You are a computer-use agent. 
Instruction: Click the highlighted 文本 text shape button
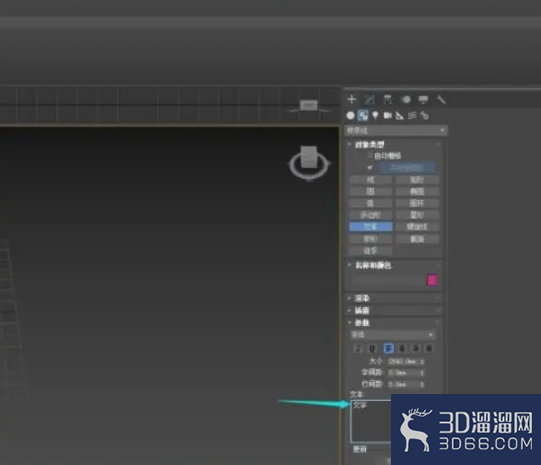click(x=371, y=227)
